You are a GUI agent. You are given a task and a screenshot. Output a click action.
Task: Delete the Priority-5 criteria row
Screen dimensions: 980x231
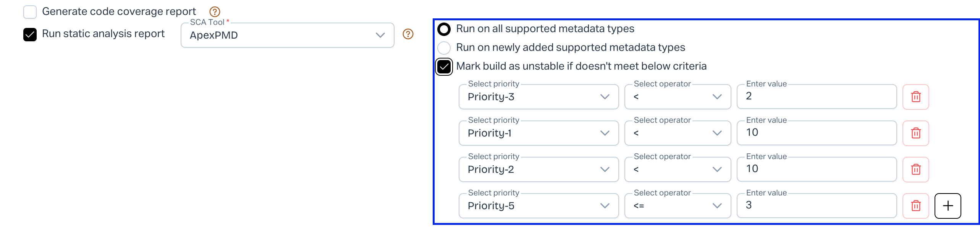coord(915,206)
